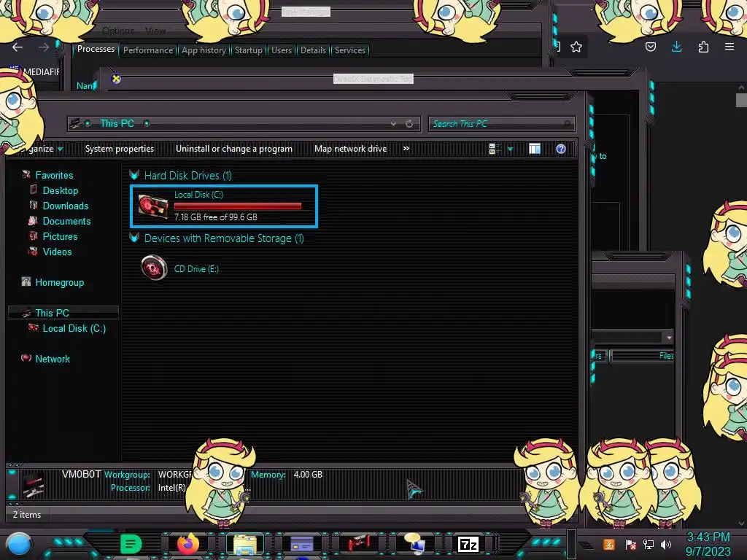
Task: Click the DirectX Diagnostic Tool title icon
Action: (x=116, y=79)
